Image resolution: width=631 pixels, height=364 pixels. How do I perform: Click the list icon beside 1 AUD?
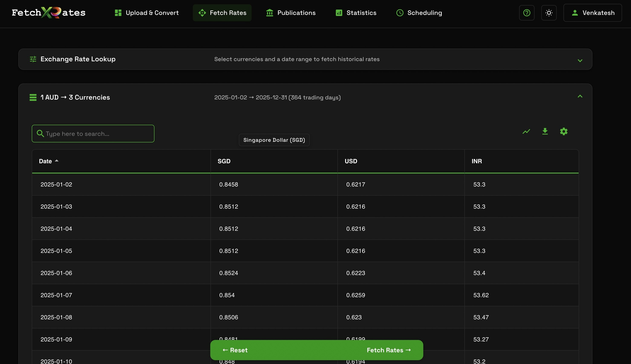(x=33, y=97)
